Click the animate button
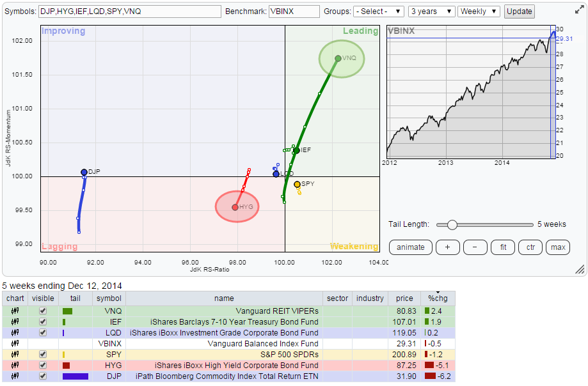Screen dimensions: 588x386 [411, 247]
